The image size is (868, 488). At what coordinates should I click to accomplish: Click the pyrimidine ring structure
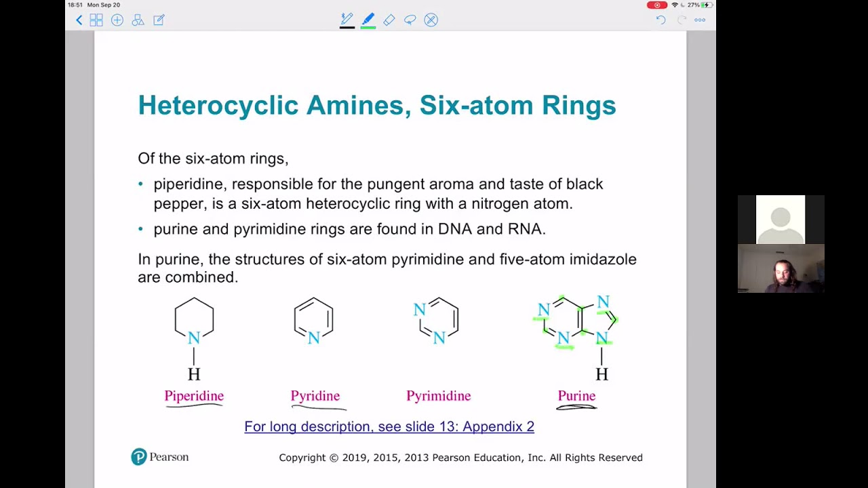437,321
